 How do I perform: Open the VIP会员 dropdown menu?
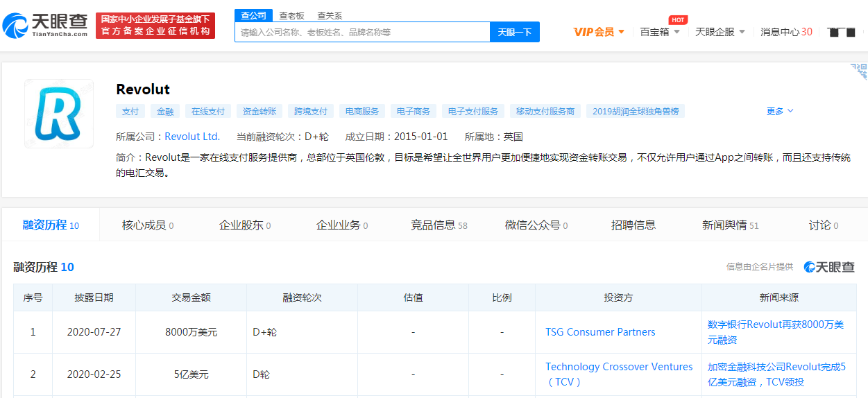[599, 32]
